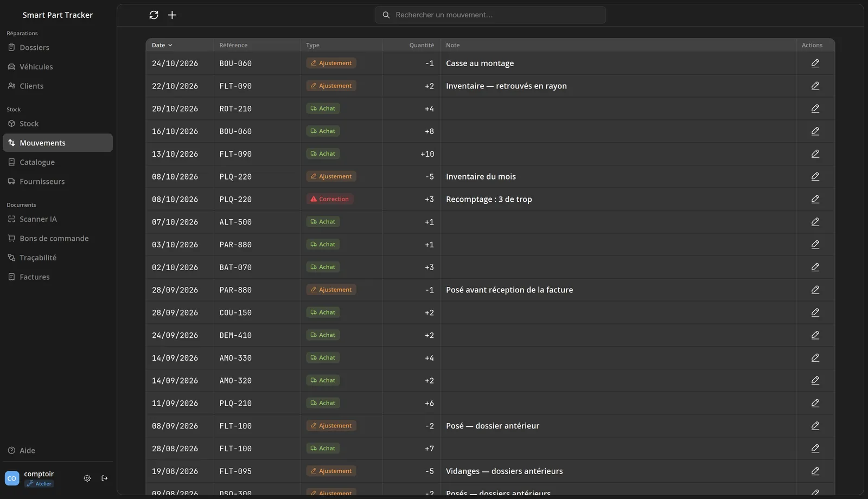The height and width of the screenshot is (499, 868).
Task: Go to Véhicules in the sidebar
Action: [58, 67]
